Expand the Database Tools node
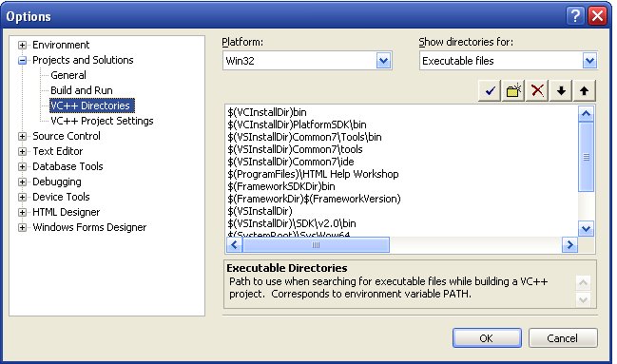This screenshot has width=617, height=364. point(23,167)
